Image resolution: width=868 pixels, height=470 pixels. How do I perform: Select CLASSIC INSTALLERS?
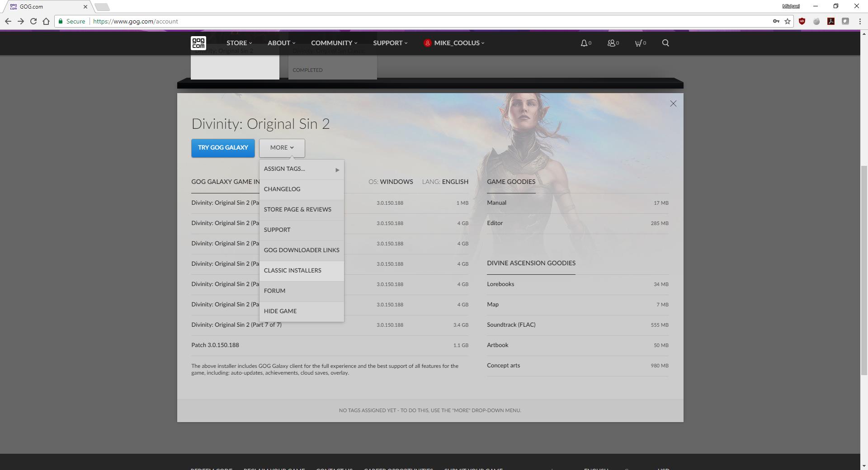coord(302,271)
